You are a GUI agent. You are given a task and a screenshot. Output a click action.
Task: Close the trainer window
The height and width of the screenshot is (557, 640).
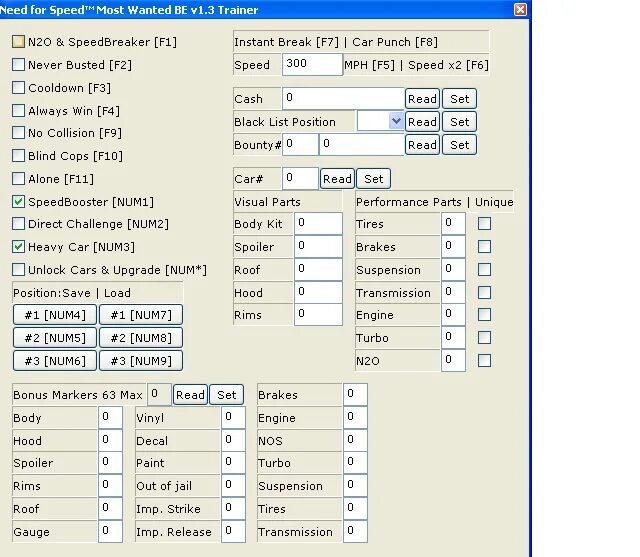(x=520, y=9)
